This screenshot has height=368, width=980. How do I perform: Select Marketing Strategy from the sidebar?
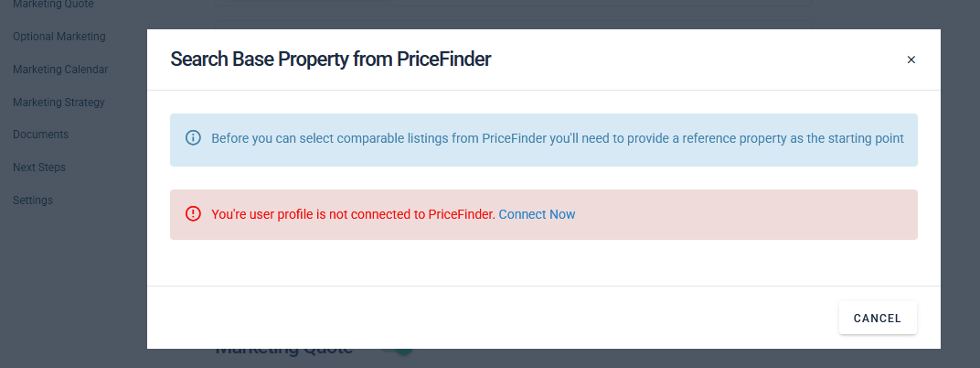click(59, 103)
